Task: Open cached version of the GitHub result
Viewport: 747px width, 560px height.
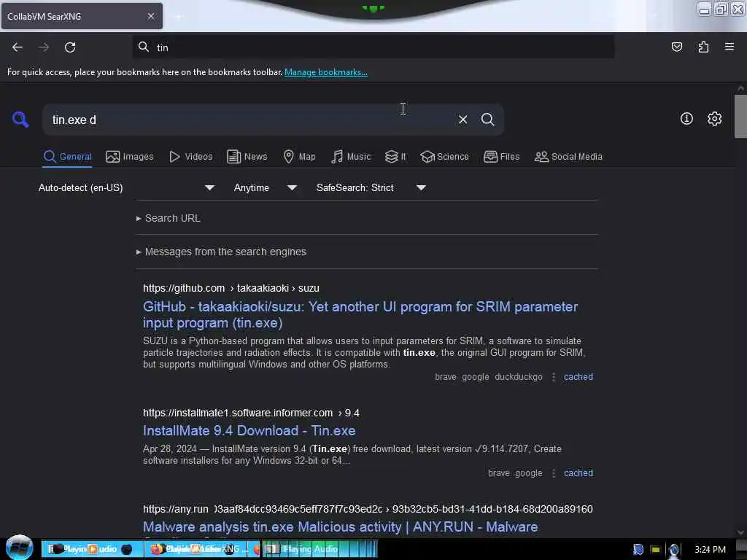Action: 578,377
